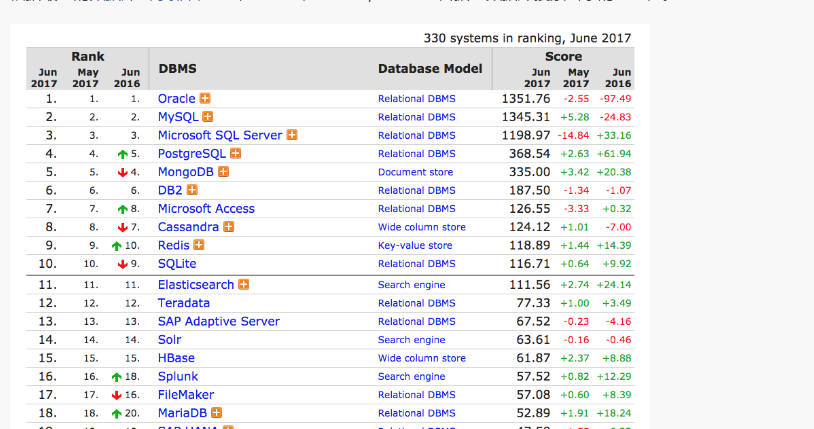Expand the plus icon beside Elasticsearch
The height and width of the screenshot is (429, 814).
point(243,284)
